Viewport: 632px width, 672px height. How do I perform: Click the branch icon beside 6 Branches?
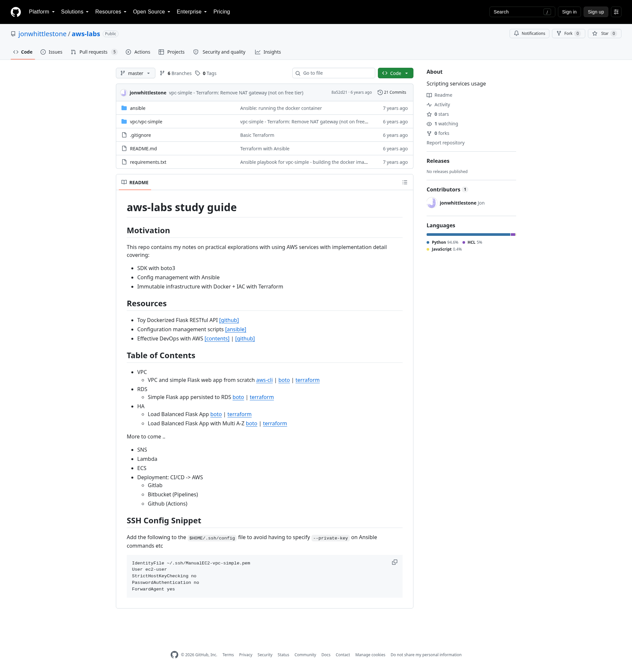click(x=162, y=73)
